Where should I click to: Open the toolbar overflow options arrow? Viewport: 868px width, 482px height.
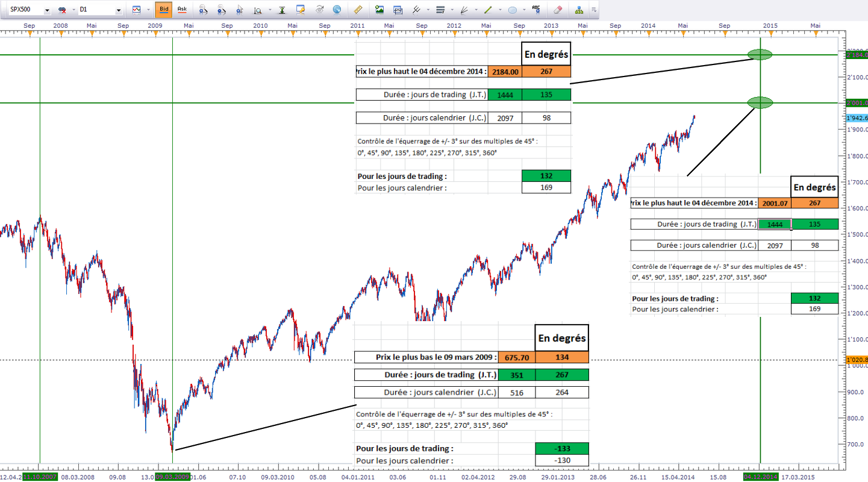click(x=594, y=10)
